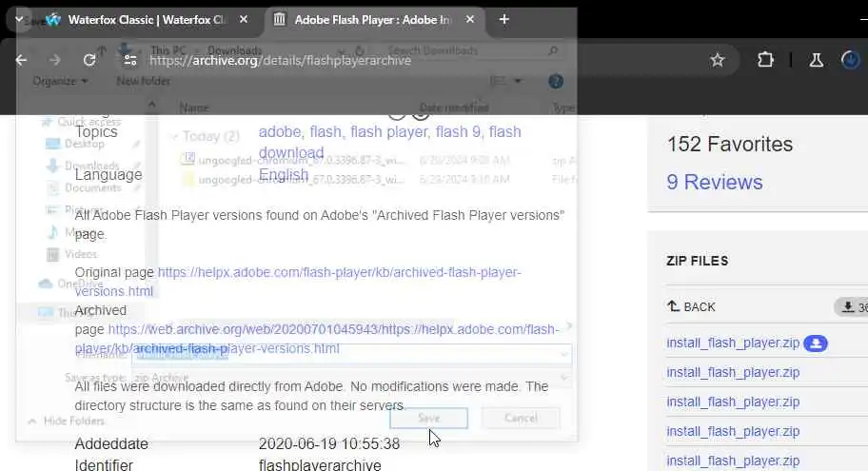Open the English language link

(x=284, y=174)
